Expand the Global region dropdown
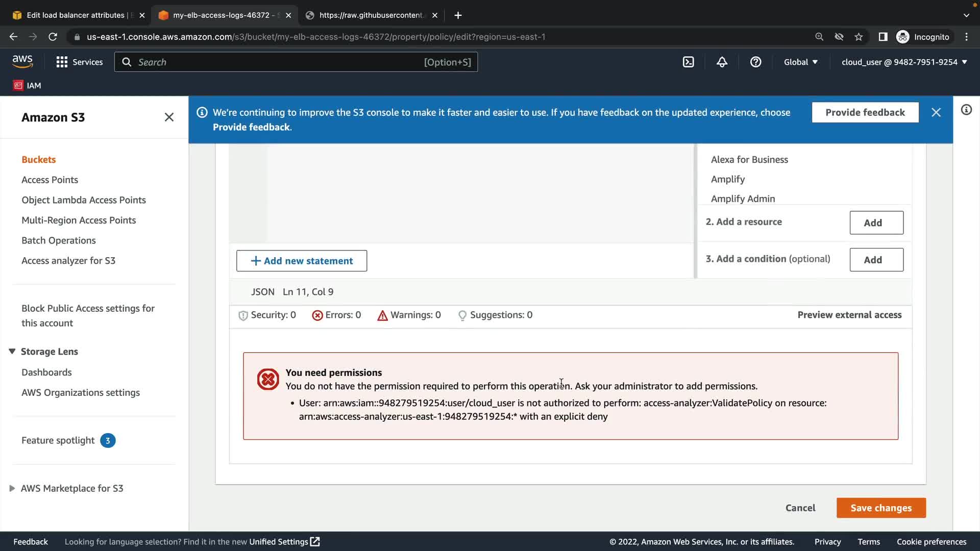This screenshot has height=551, width=980. [x=800, y=62]
